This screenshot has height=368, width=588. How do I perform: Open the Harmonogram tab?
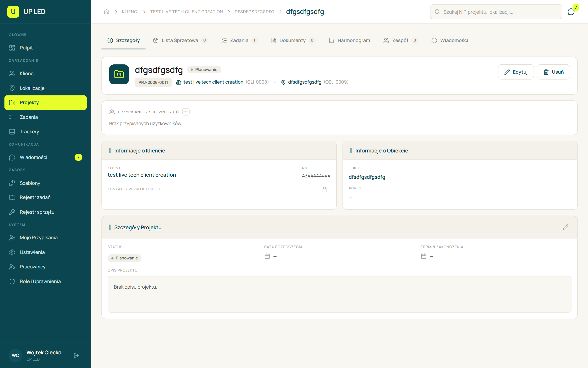coord(349,40)
